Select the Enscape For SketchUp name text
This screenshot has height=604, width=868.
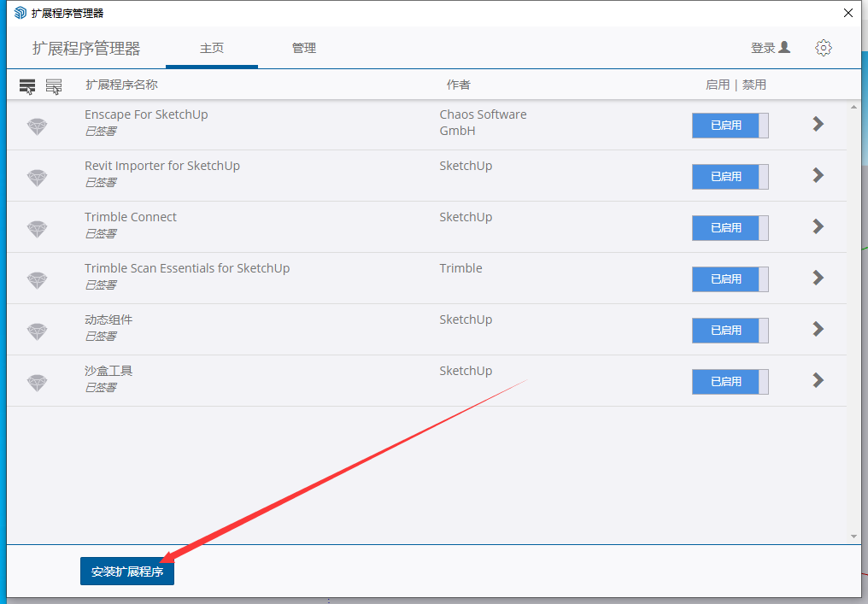click(x=146, y=114)
